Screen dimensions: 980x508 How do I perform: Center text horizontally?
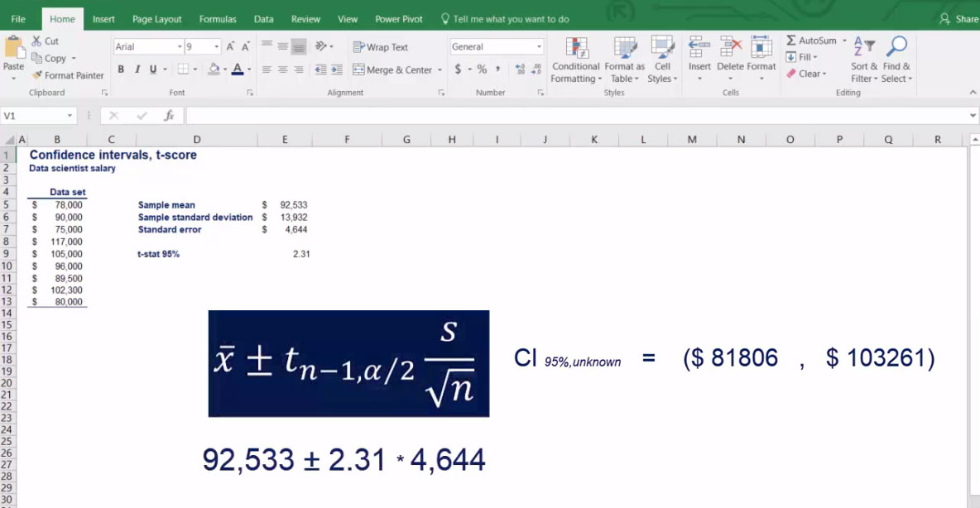click(x=282, y=70)
